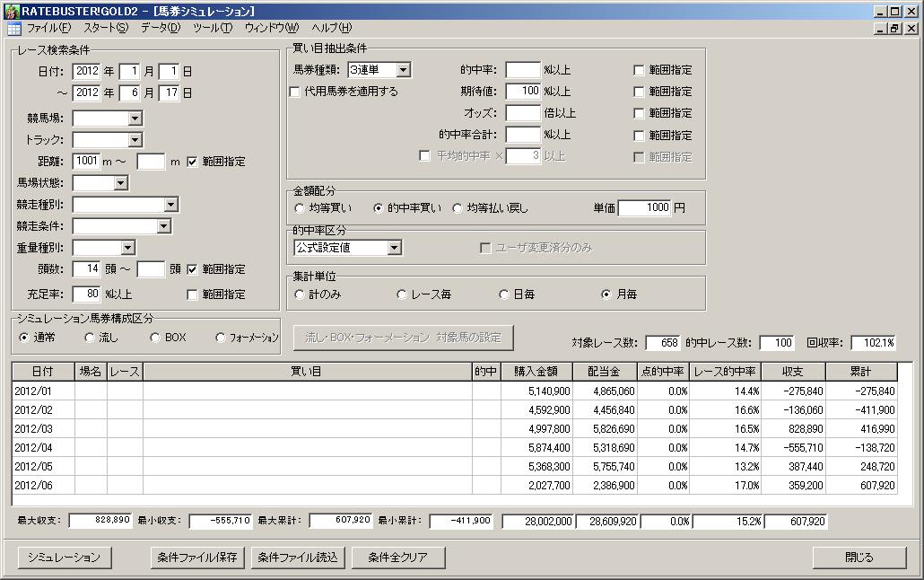Expand the トラック dropdown

(135, 140)
